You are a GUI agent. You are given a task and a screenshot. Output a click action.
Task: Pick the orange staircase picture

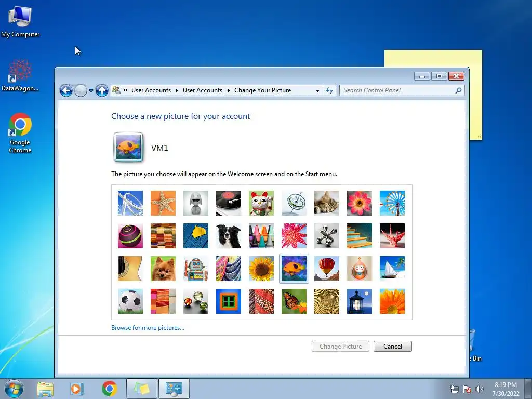(x=360, y=236)
